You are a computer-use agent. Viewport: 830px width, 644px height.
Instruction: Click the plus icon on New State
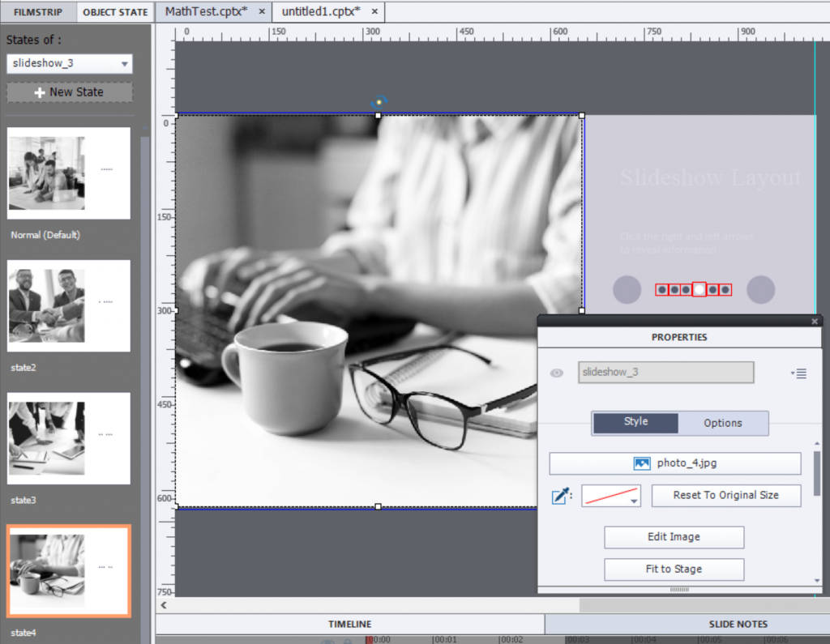tap(39, 92)
